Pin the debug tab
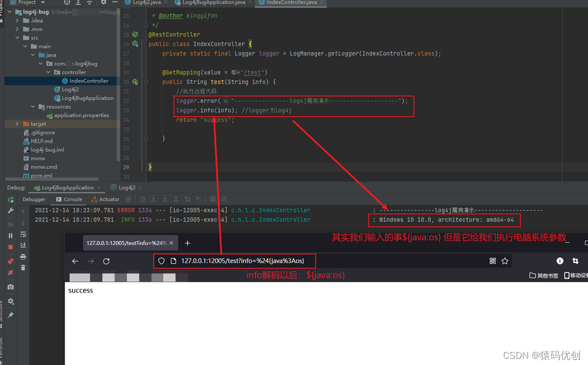Viewport: 588px width, 365px height. [x=11, y=315]
